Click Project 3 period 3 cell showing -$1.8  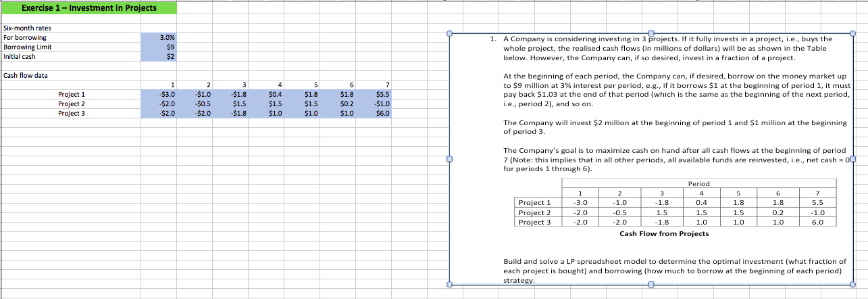click(x=230, y=114)
